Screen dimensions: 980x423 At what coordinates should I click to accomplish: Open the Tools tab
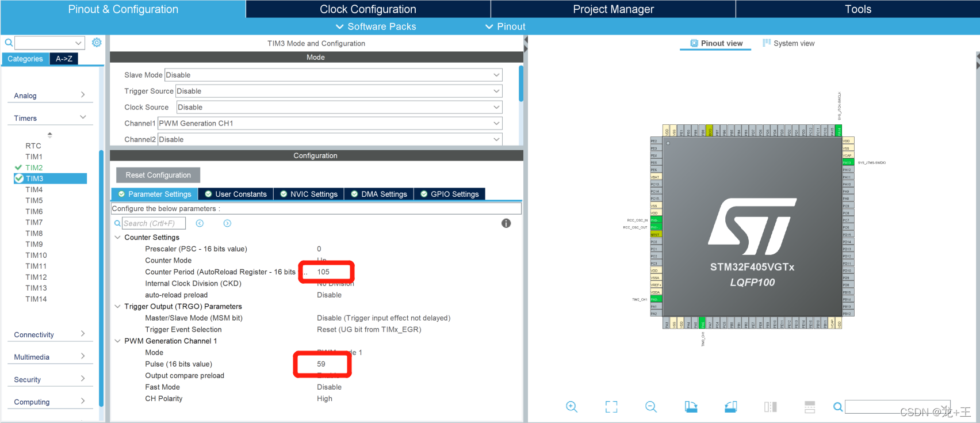(858, 9)
